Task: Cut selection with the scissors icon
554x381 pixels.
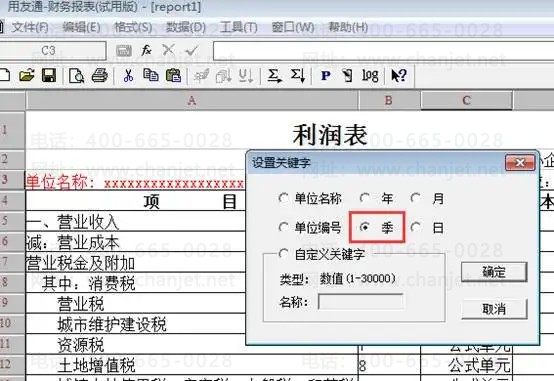Action: tap(128, 76)
